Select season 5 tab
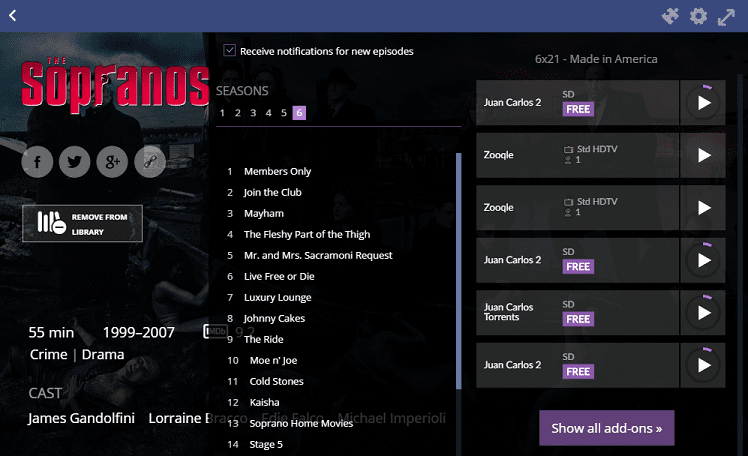 (284, 113)
